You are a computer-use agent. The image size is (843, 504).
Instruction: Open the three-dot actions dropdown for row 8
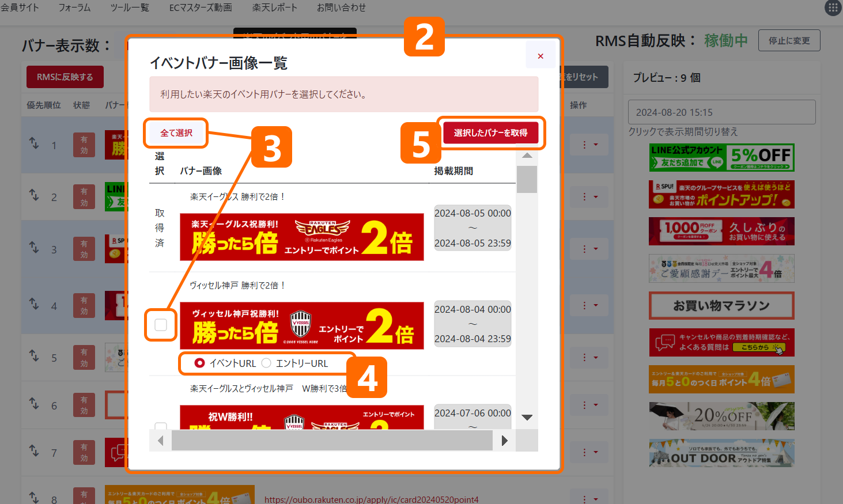point(589,498)
